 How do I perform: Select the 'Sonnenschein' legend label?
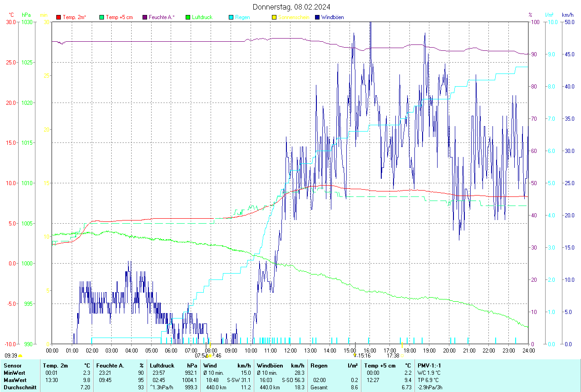[x=294, y=17]
